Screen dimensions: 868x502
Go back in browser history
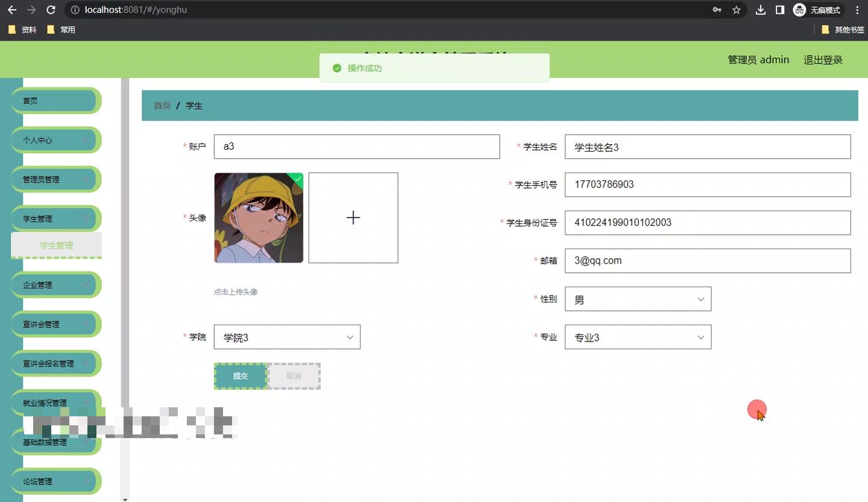coord(12,10)
